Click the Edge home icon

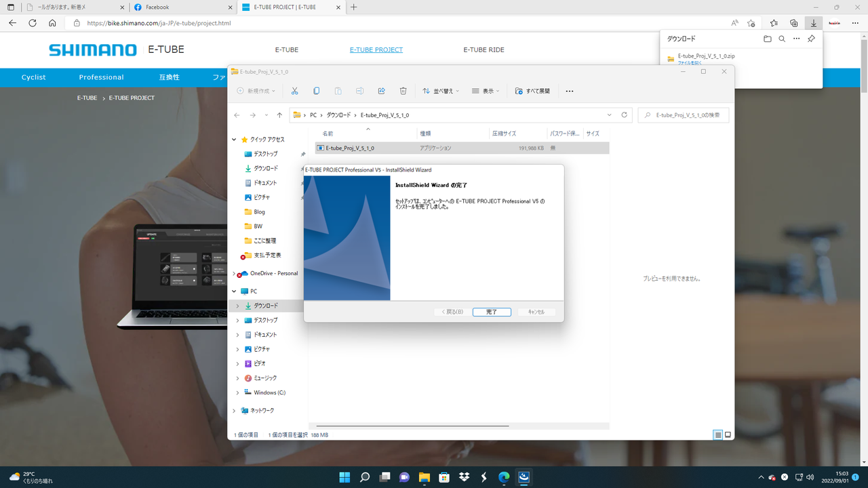[x=52, y=23]
